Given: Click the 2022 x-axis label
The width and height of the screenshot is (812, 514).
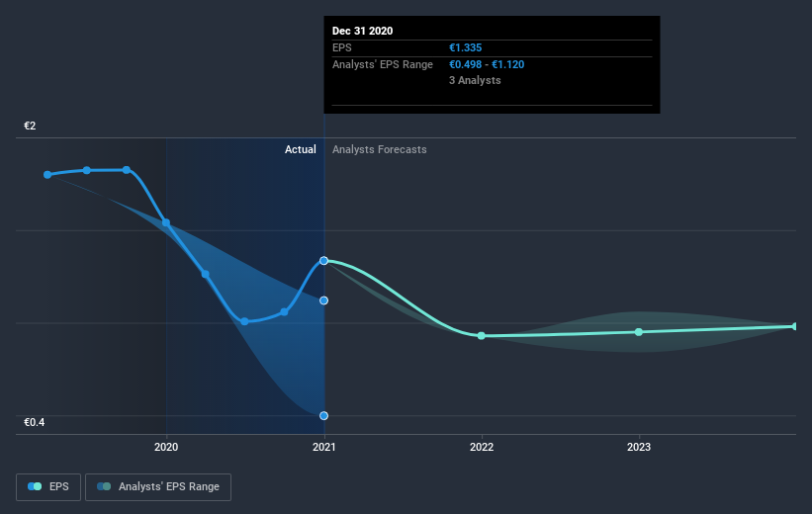Looking at the screenshot, I should (481, 447).
